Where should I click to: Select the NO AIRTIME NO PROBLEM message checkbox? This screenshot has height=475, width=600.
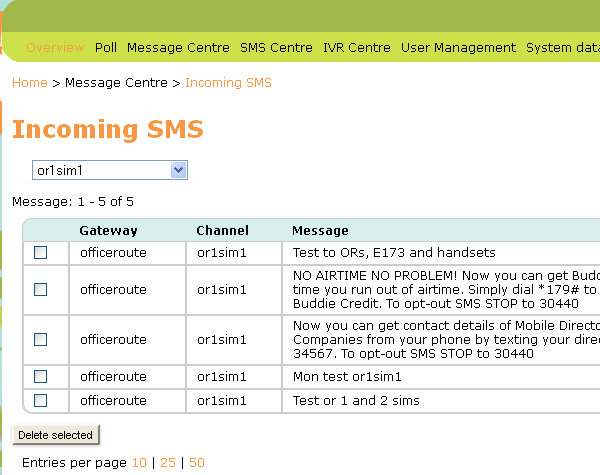[41, 289]
